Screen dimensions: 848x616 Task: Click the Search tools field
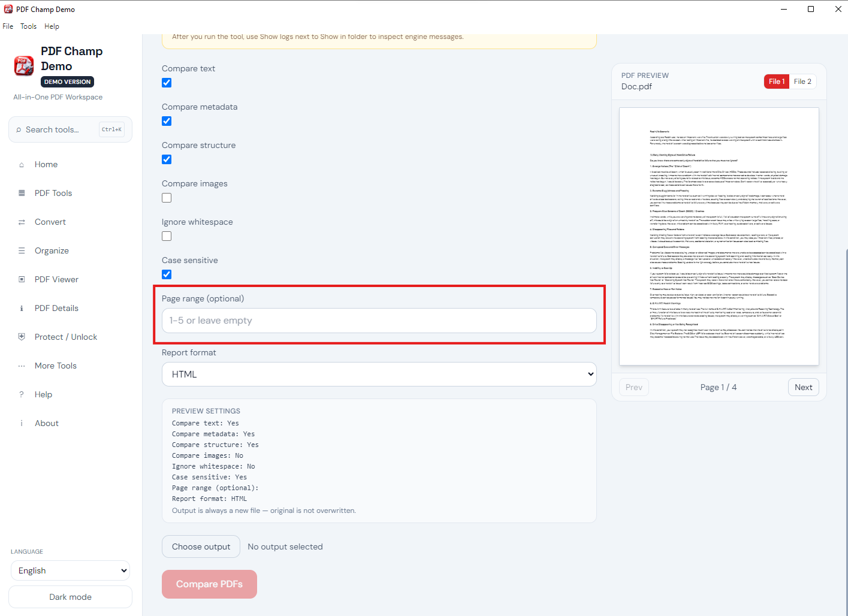coord(71,130)
